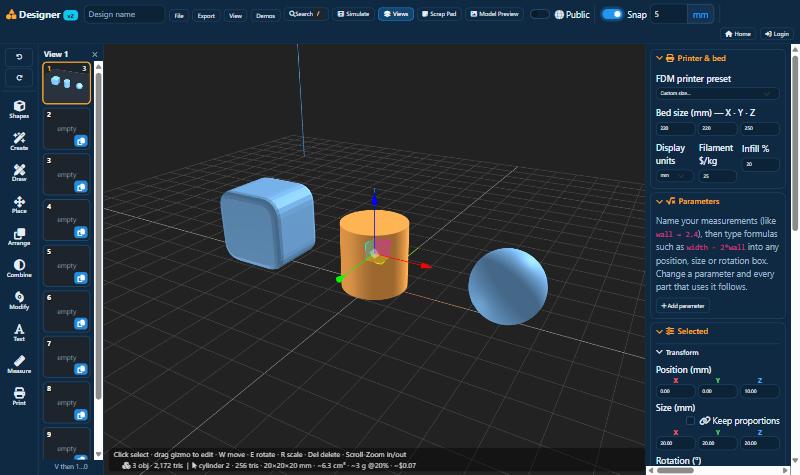Click the Designer logo icon
800x475 pixels.
click(x=11, y=14)
